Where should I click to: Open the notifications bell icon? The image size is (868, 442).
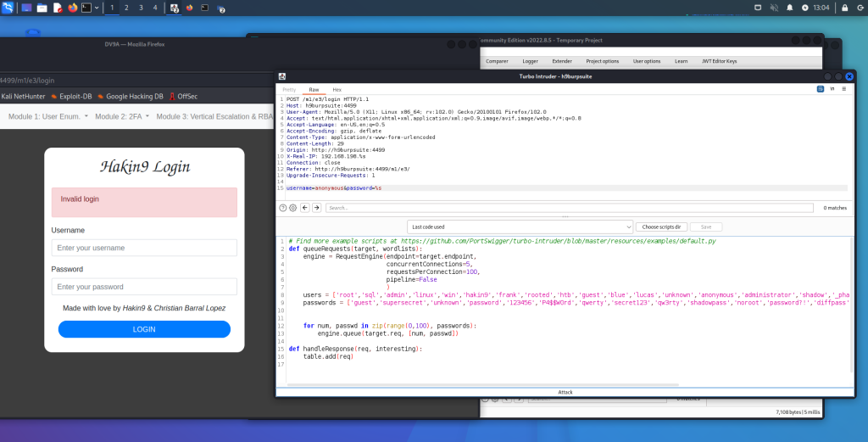point(790,8)
